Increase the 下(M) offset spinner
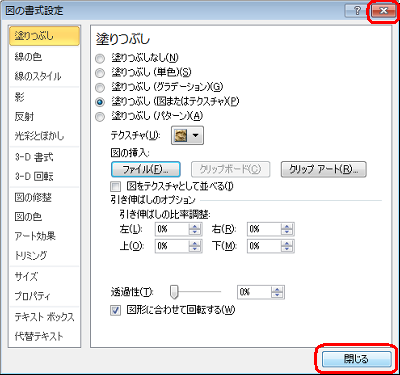This screenshot has width=400, height=375. [x=287, y=243]
